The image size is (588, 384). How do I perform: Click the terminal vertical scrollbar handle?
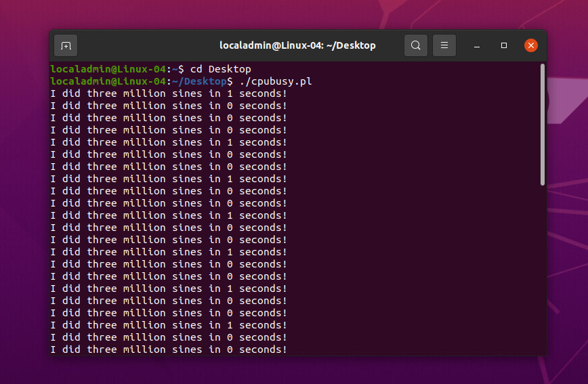(x=542, y=125)
